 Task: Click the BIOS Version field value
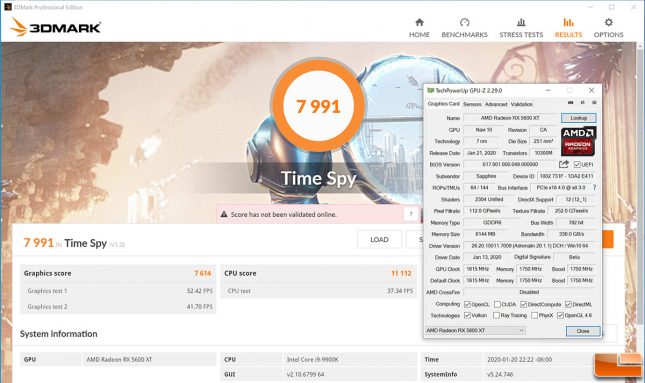tap(510, 165)
